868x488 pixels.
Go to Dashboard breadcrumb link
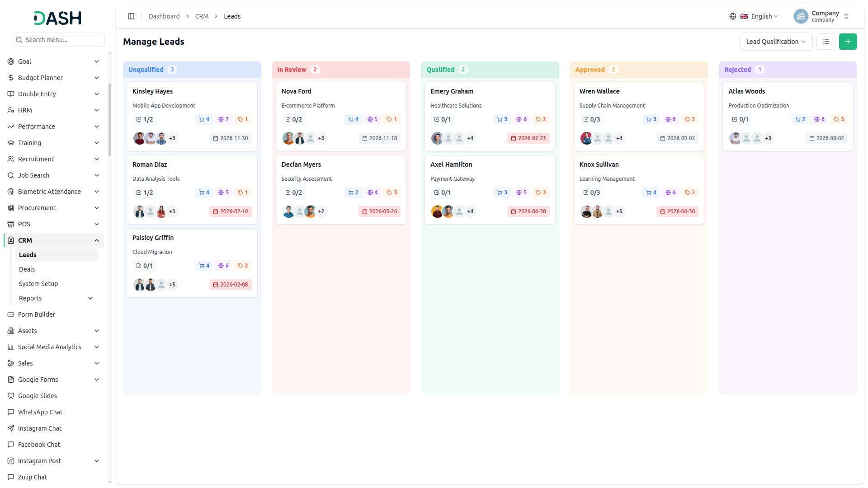click(x=164, y=16)
